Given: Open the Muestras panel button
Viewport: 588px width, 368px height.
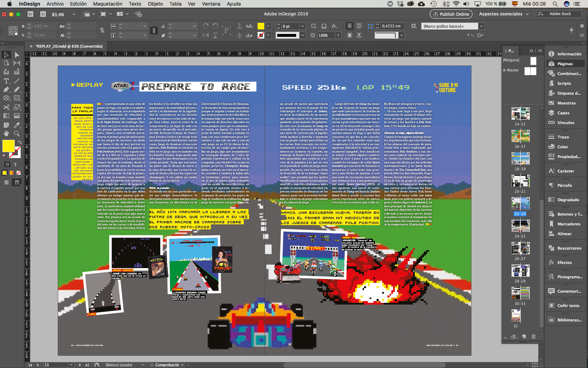Looking at the screenshot, I should [566, 103].
